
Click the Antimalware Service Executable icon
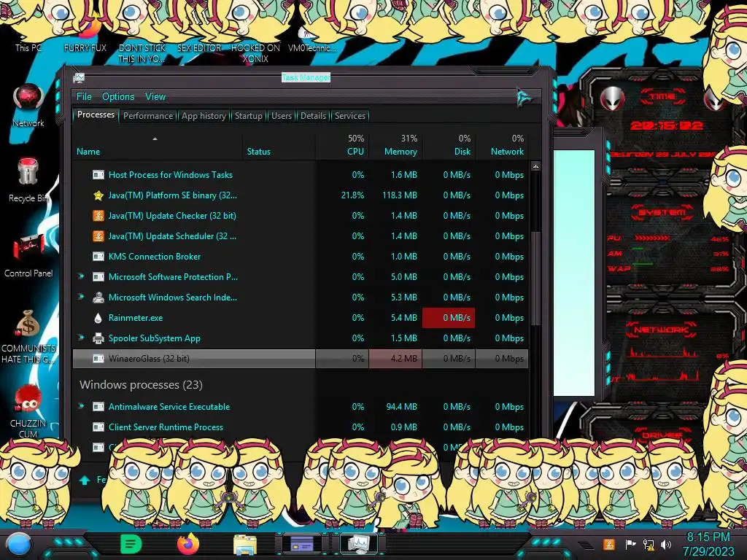98,407
